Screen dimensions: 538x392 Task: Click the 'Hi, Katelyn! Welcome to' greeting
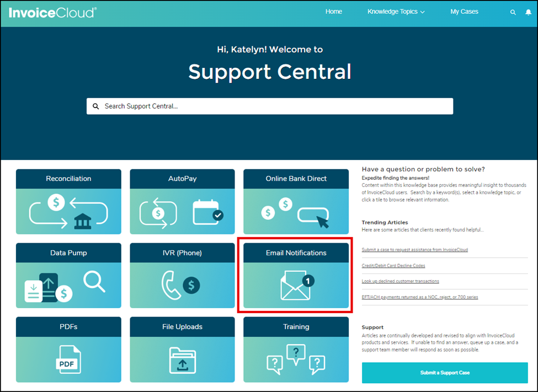(270, 50)
